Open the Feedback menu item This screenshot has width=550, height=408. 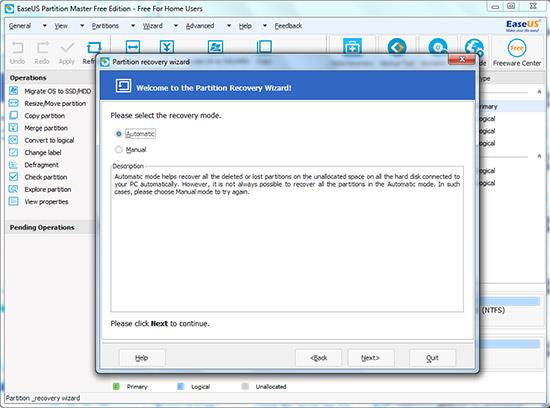pyautogui.click(x=288, y=26)
